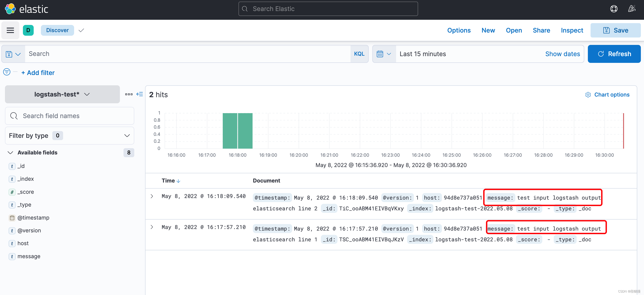Screen dimensions: 644x295
Task: Click Last 15 minutes time range
Action: [x=423, y=54]
